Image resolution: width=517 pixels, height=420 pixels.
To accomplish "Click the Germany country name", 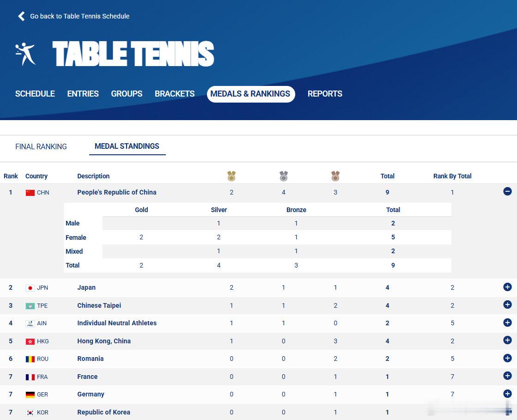I will point(91,394).
